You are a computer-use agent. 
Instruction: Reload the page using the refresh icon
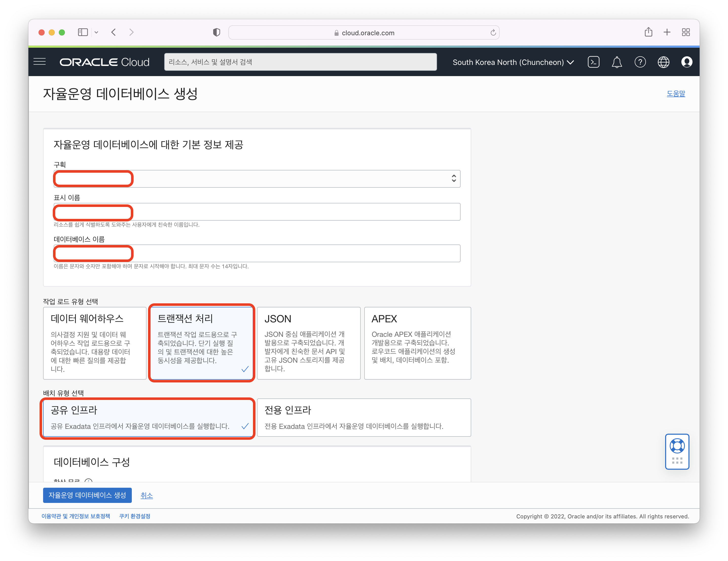pyautogui.click(x=493, y=33)
